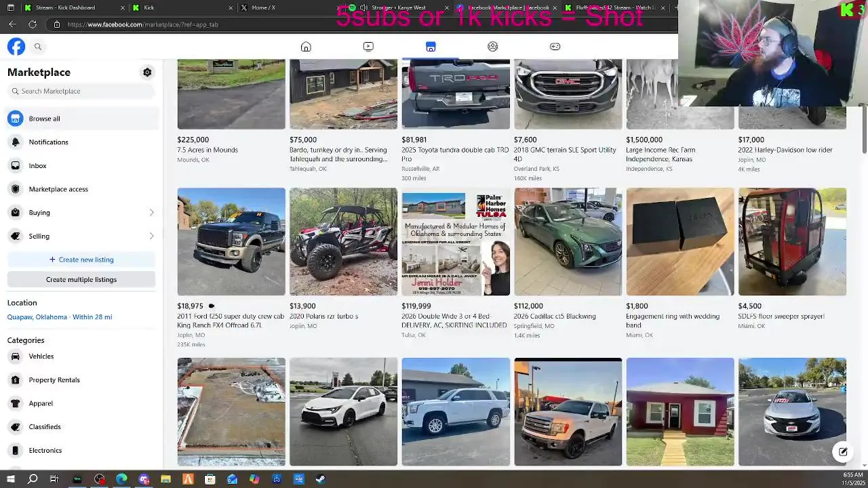
Task: Open the $18,975 Ford f250 listing photo
Action: click(231, 242)
